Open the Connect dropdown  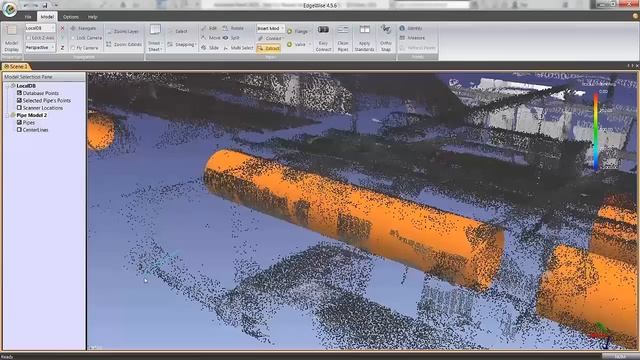[x=270, y=38]
